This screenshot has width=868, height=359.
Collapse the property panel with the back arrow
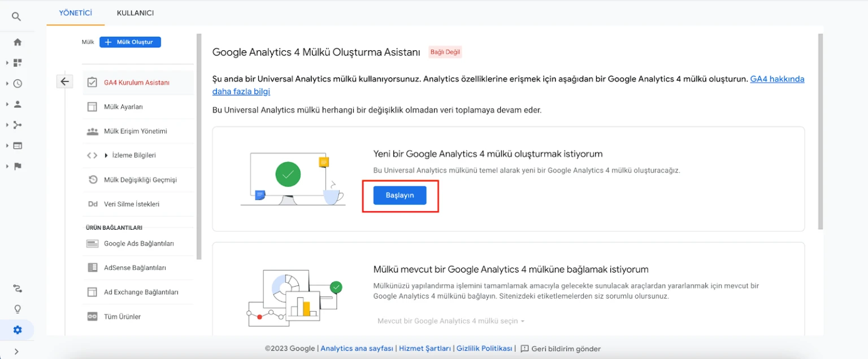coord(64,81)
